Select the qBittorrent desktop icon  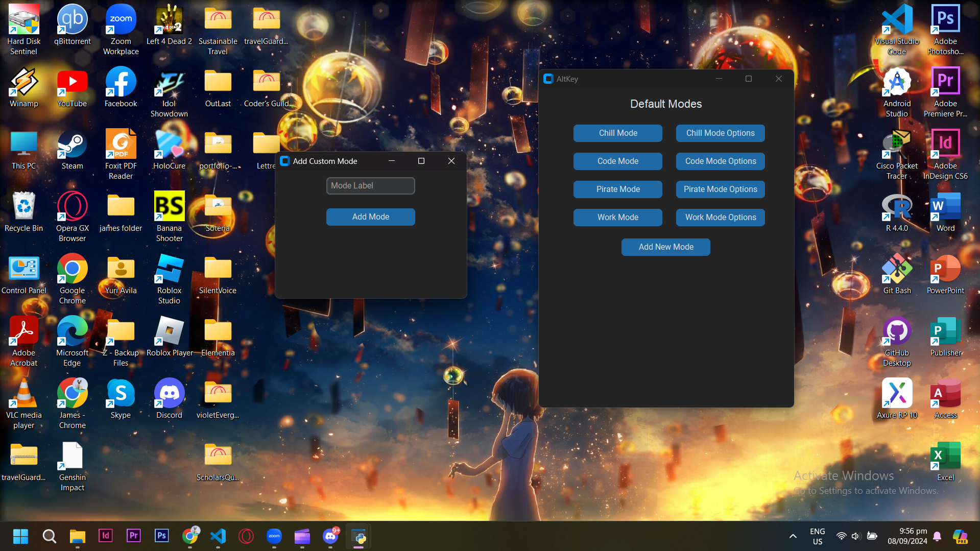tap(73, 25)
